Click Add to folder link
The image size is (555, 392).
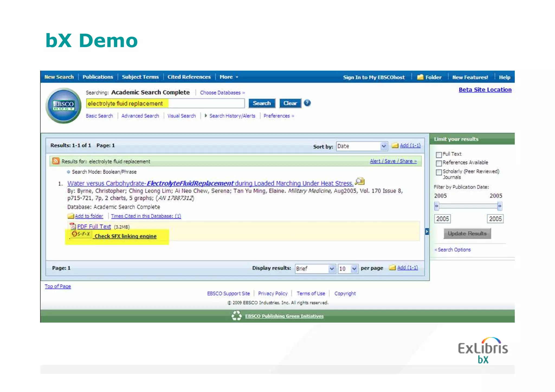pos(89,216)
